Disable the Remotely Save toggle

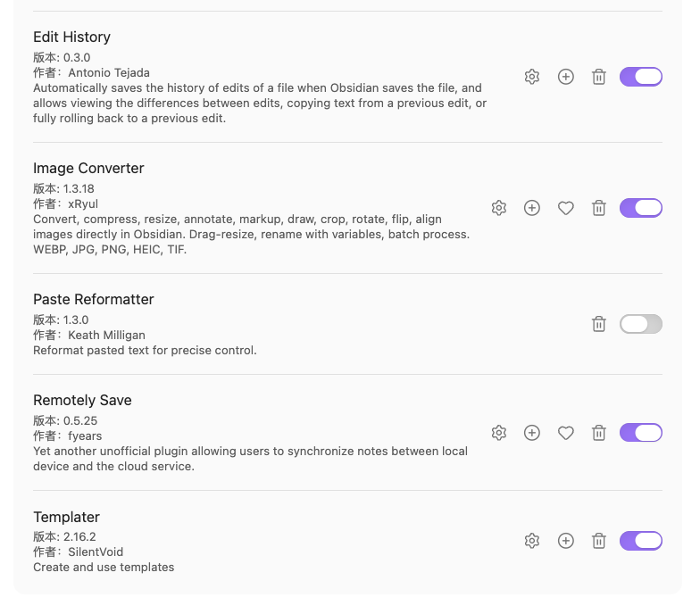pyautogui.click(x=641, y=433)
